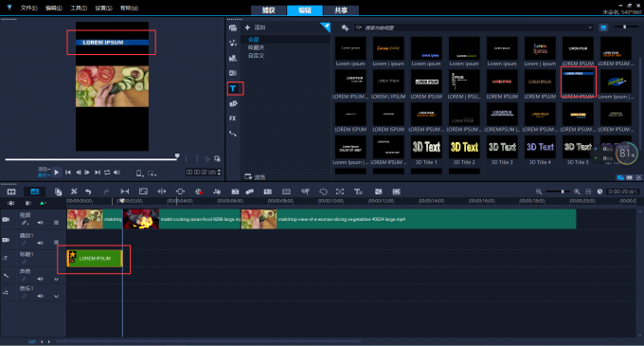Expand the music 1 track chevron
This screenshot has width=644, height=346.
(56, 296)
